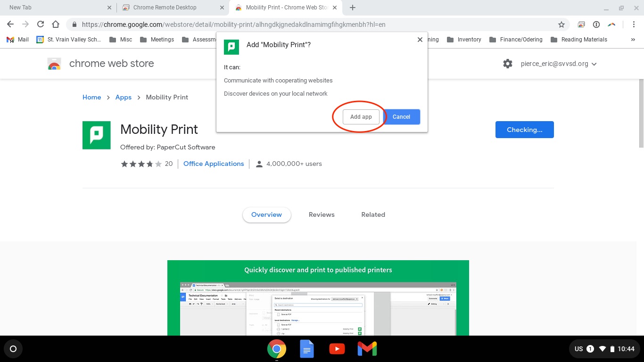Viewport: 644px width, 362px height.
Task: View site security info via lock icon
Action: 74,25
